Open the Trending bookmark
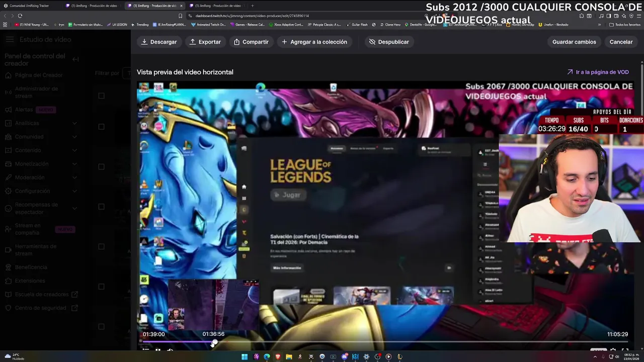The width and height of the screenshot is (644, 362). click(x=140, y=25)
